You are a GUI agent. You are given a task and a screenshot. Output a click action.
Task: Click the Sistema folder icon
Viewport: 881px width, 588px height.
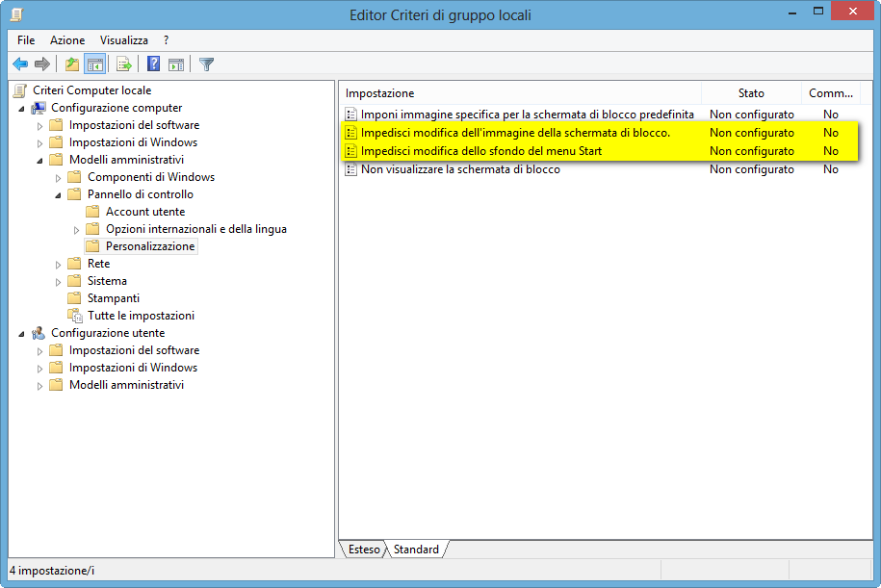74,281
